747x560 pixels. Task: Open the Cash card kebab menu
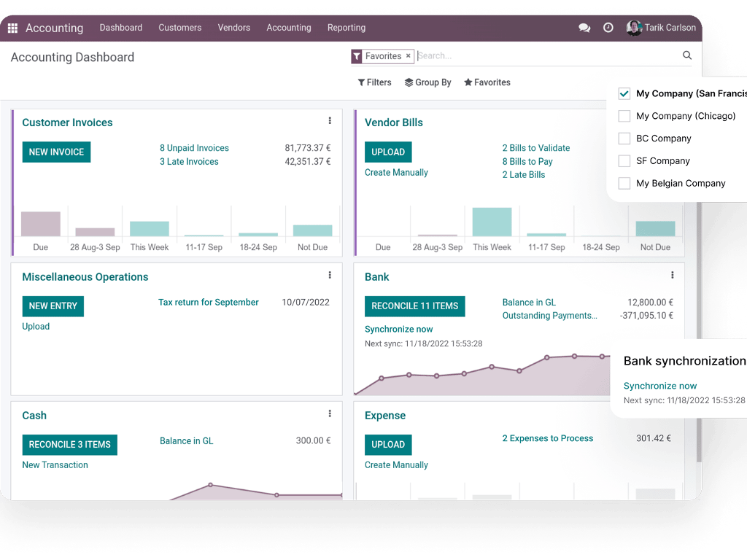330,414
